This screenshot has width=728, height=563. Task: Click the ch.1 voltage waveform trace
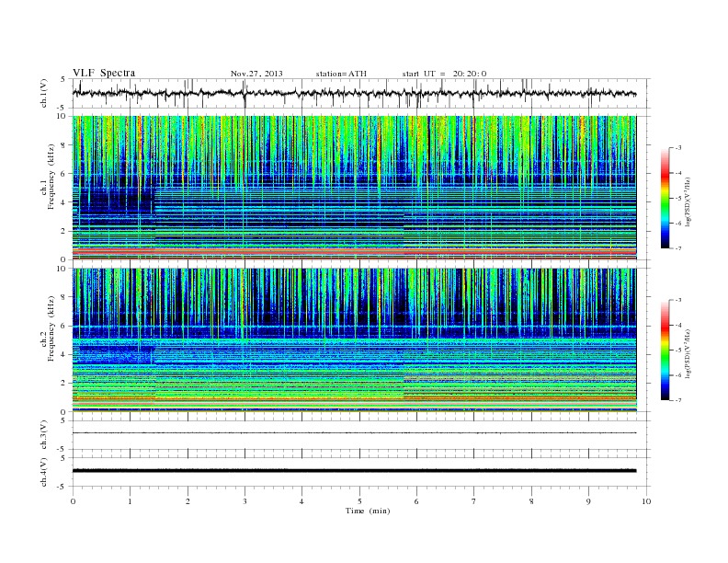point(354,93)
